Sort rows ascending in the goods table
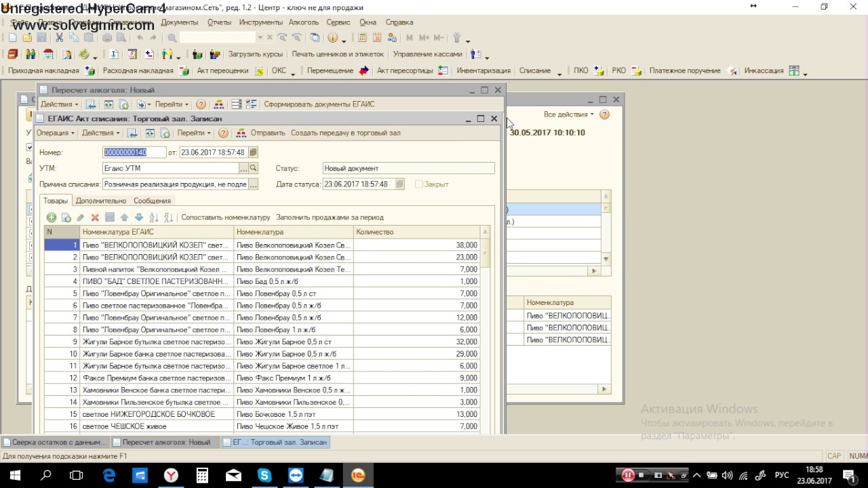 pos(154,218)
